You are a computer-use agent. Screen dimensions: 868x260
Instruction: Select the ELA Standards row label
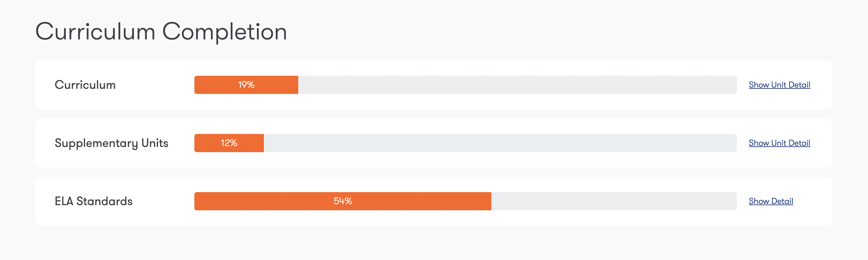[x=94, y=201]
